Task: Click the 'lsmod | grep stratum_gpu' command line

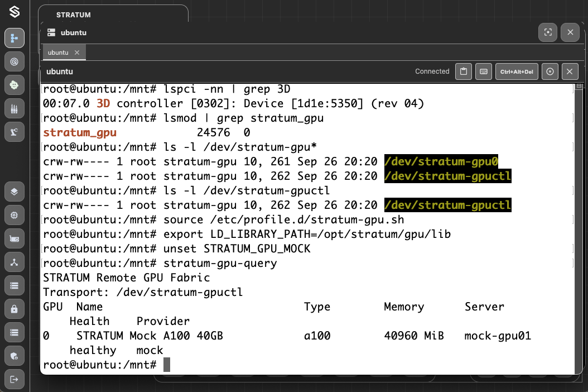Action: click(243, 118)
